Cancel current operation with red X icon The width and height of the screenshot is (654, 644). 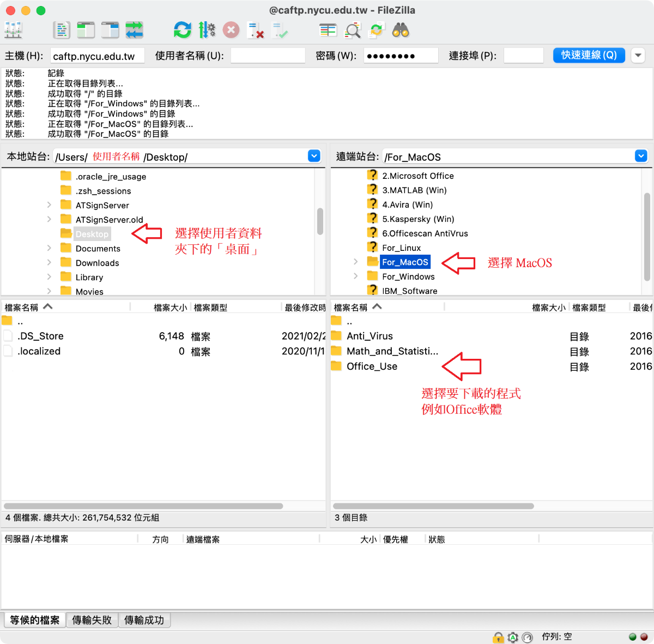(x=231, y=30)
